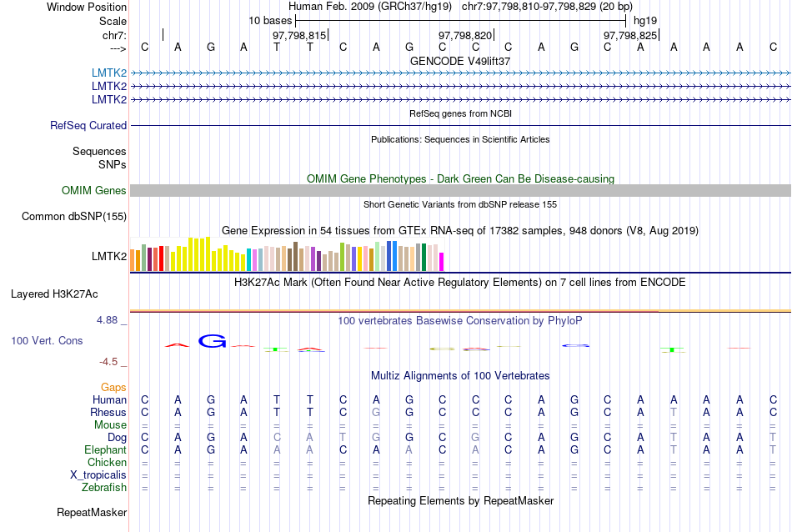The width and height of the screenshot is (792, 532).
Task: Click the gray OMIM Genes bar
Action: (461, 190)
